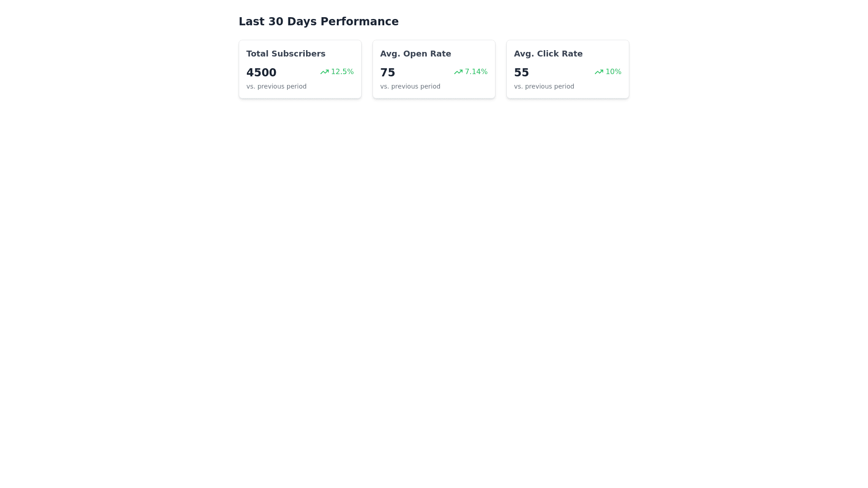
Task: Select the 12.5% subscriber growth figure
Action: [x=342, y=72]
